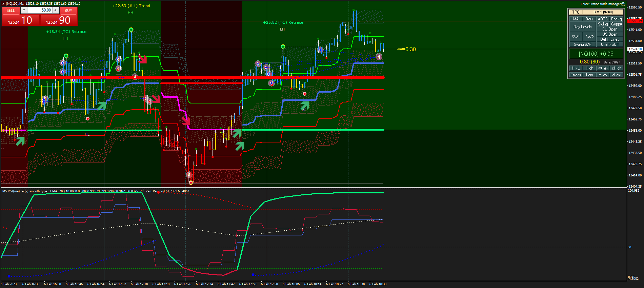
Task: Click the +18.54 (TC) Retrace label
Action: click(66, 32)
